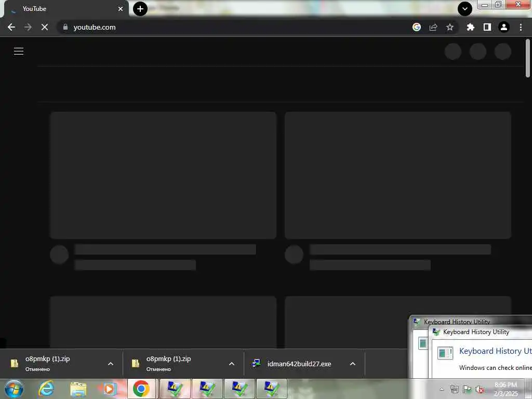Click the idman642build27.exe file icon
This screenshot has width=532, height=399.
256,364
